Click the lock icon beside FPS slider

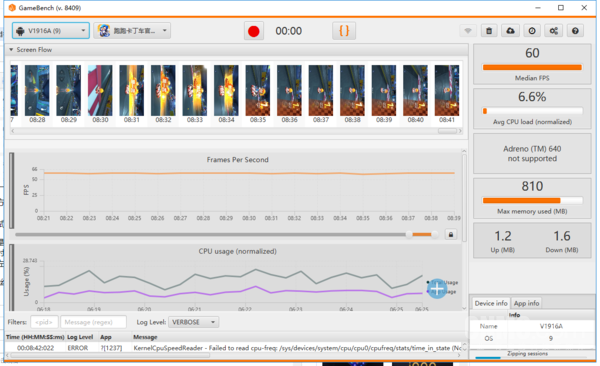point(451,234)
